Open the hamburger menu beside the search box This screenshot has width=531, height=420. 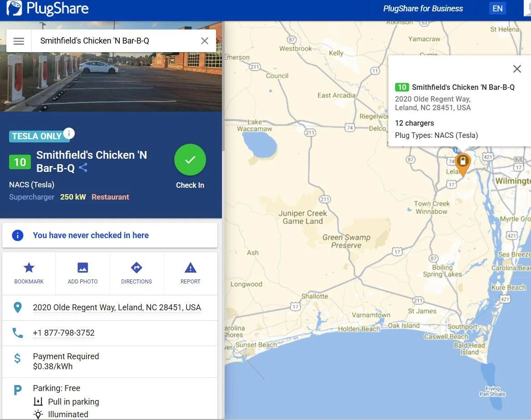[x=19, y=41]
